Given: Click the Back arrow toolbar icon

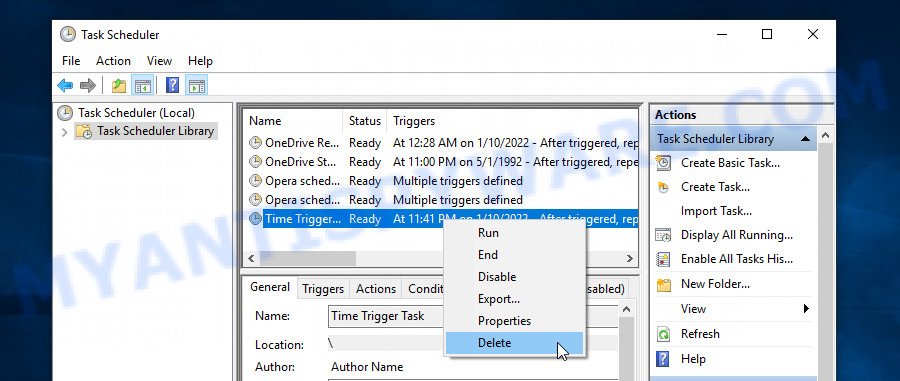Looking at the screenshot, I should 65,86.
